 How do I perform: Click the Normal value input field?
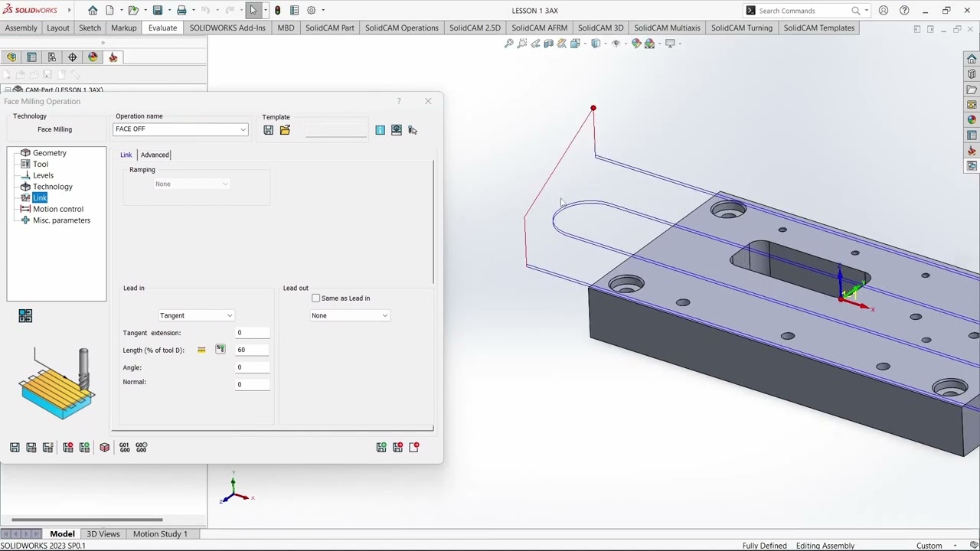(253, 384)
